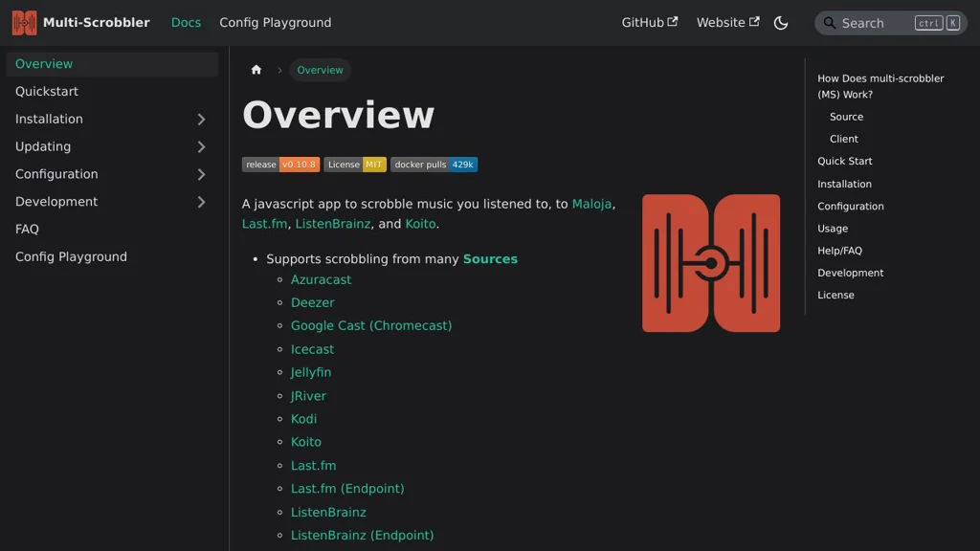Click the Multi-Scrobbler title text
980x551 pixels.
(x=97, y=23)
